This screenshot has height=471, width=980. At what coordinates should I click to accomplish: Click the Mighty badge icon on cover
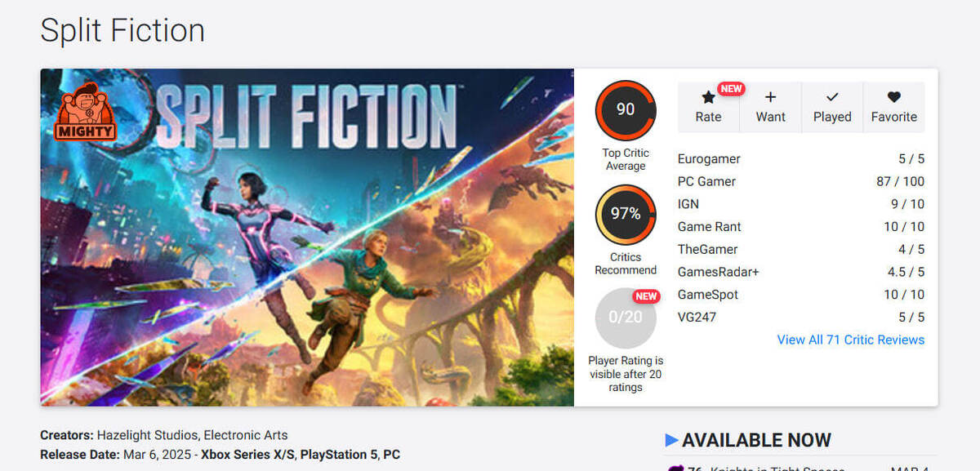pos(86,112)
